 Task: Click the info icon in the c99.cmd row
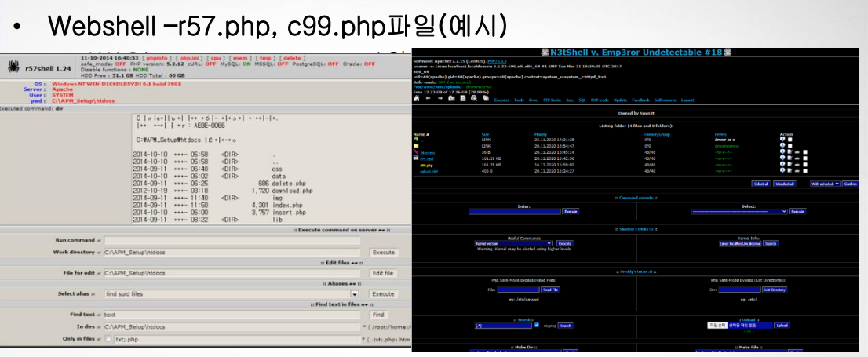click(x=782, y=158)
